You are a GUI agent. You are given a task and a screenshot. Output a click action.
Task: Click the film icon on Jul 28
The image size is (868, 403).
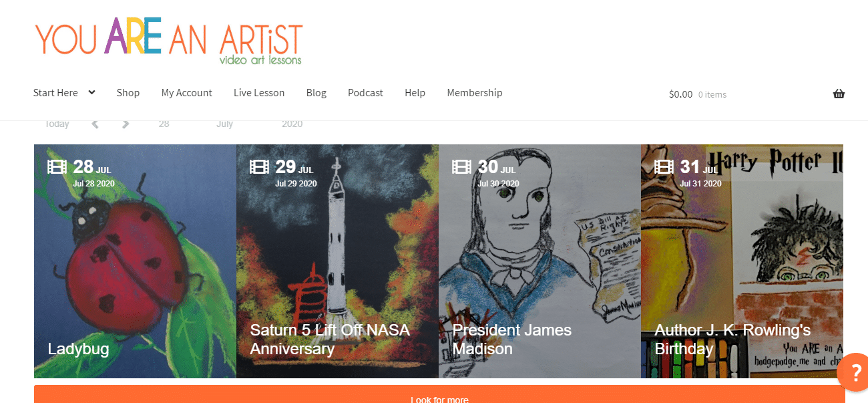click(57, 166)
